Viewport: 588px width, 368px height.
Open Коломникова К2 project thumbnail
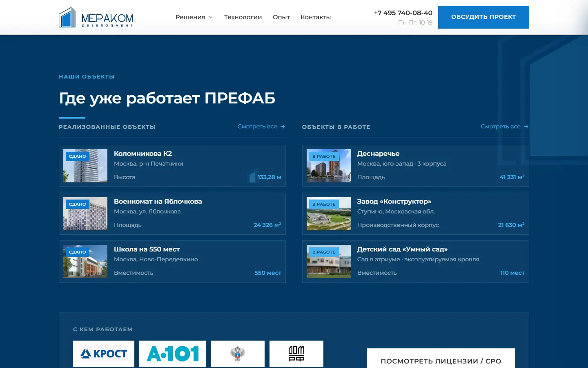click(x=85, y=166)
